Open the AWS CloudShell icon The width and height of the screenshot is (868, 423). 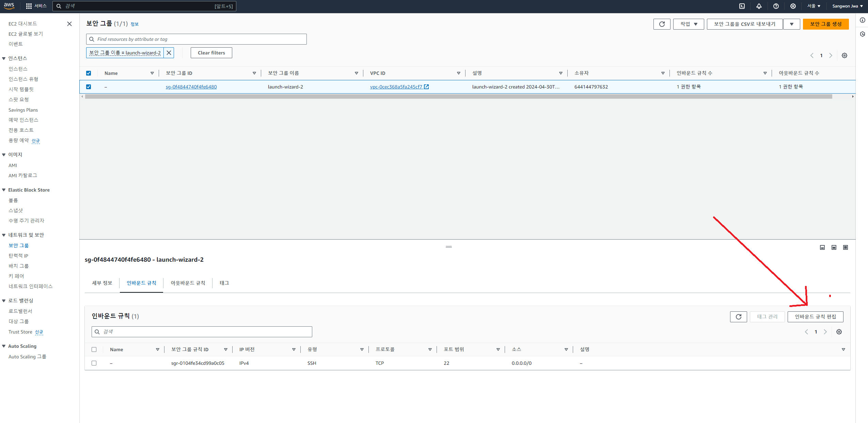point(742,6)
